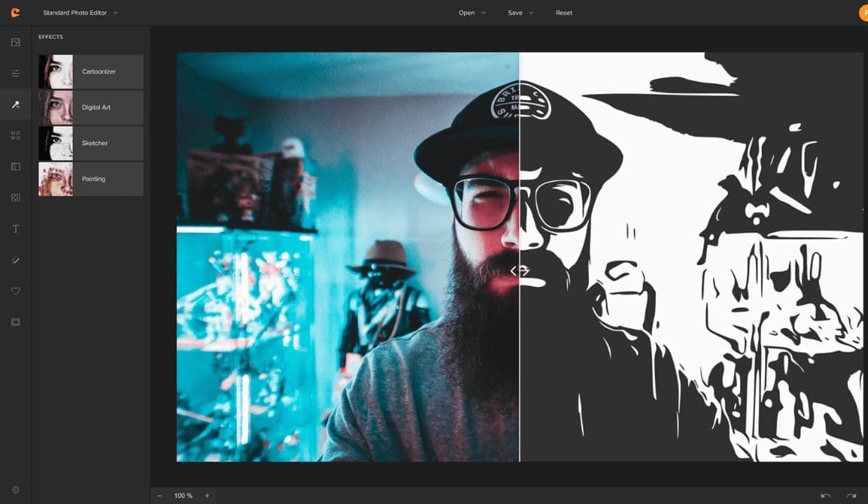Select the Draw tool

click(15, 260)
